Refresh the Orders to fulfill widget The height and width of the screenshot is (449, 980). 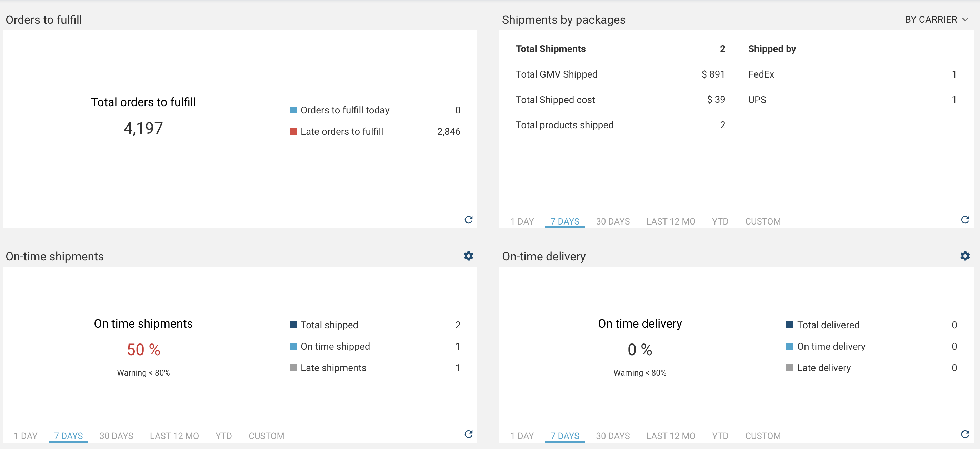coord(469,220)
